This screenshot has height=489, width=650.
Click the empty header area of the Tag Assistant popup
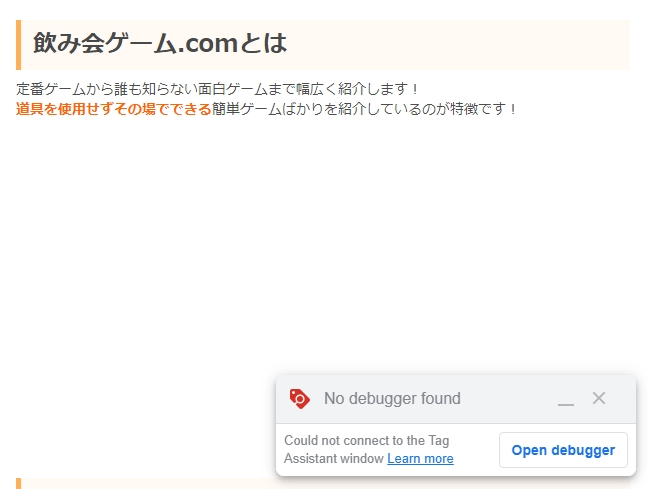(508, 399)
